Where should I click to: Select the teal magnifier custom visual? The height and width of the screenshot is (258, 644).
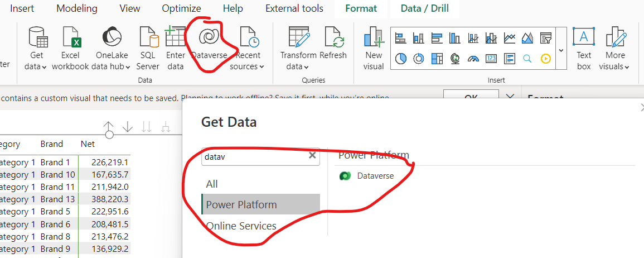tap(527, 59)
